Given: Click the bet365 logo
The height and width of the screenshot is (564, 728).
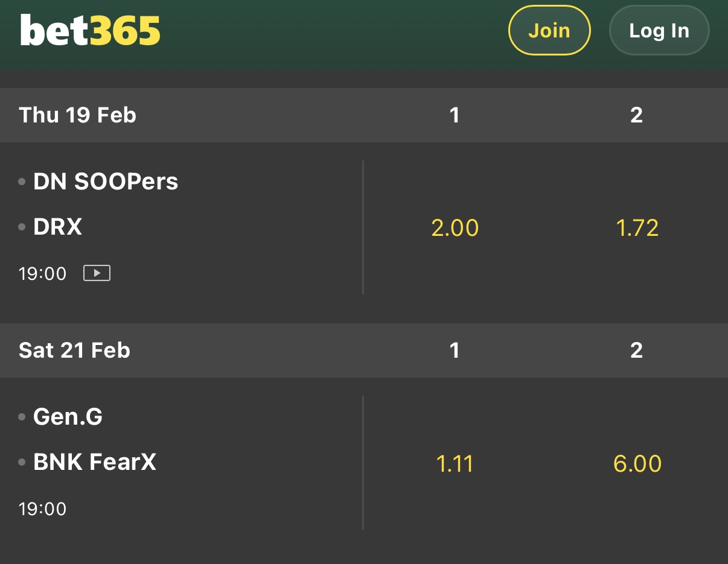Looking at the screenshot, I should point(91,30).
